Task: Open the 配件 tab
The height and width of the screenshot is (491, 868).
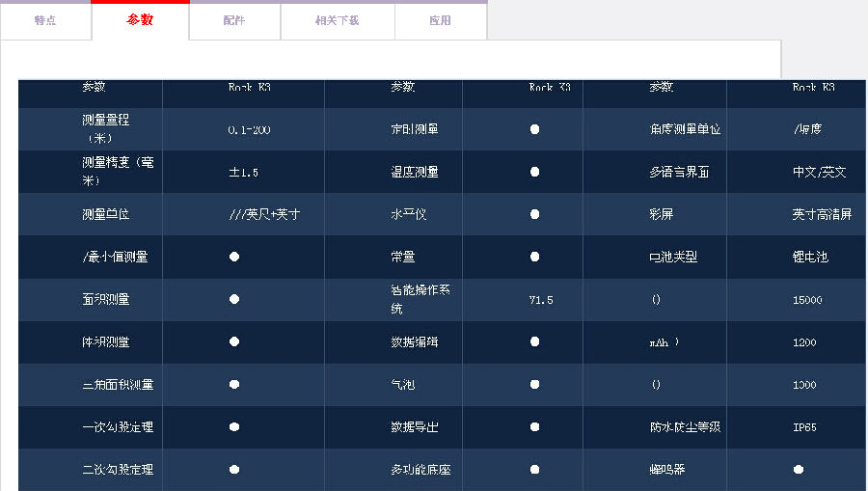Action: click(234, 20)
